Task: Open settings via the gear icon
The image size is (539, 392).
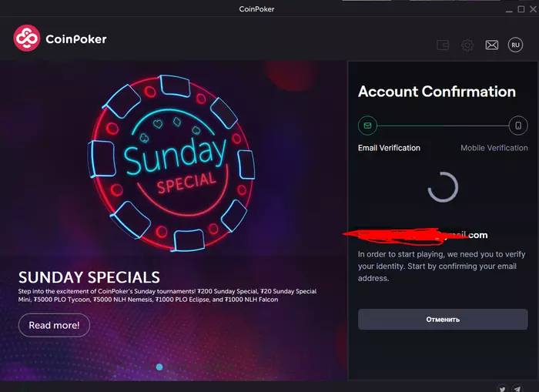Action: coord(467,45)
